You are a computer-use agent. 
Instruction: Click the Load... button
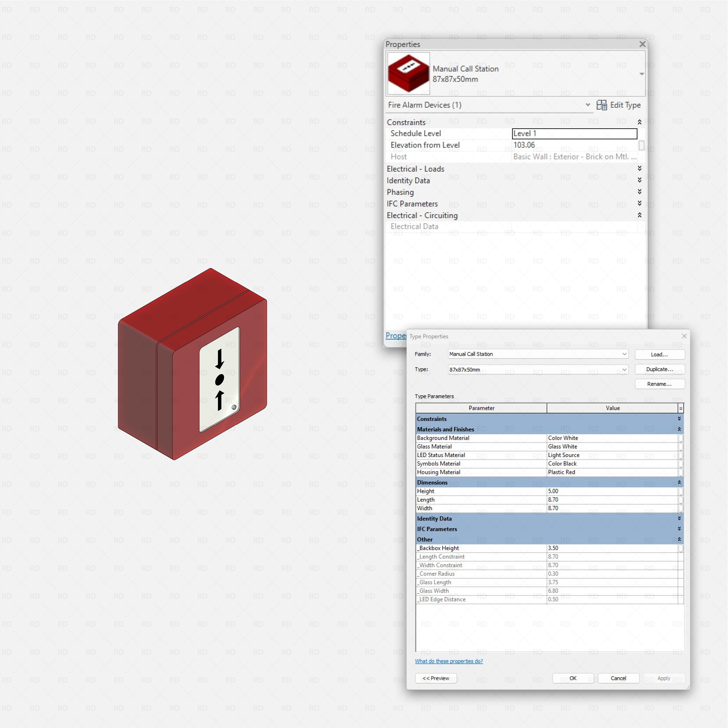660,354
